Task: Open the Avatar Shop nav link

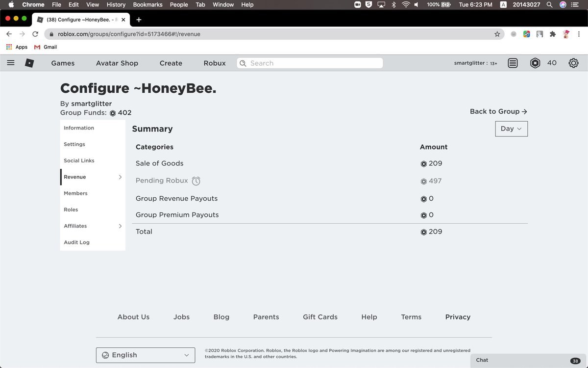Action: pos(117,63)
